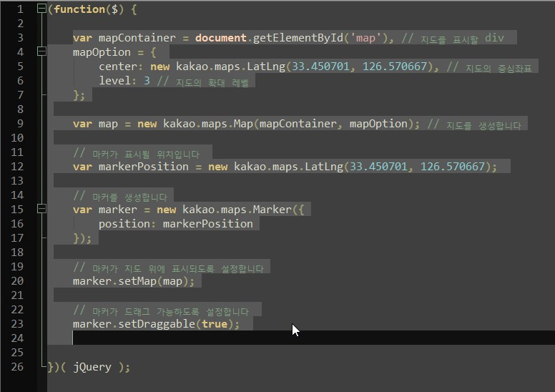
Task: Click the true keyword on line 23
Action: [214, 324]
